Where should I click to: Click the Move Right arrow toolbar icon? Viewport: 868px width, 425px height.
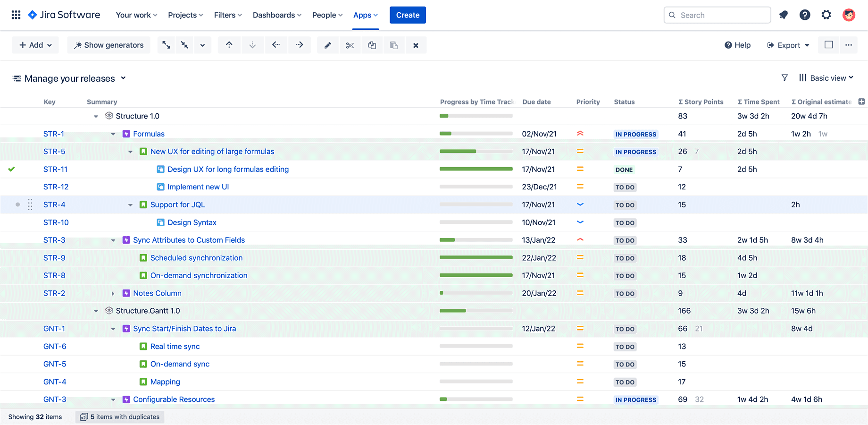point(300,45)
